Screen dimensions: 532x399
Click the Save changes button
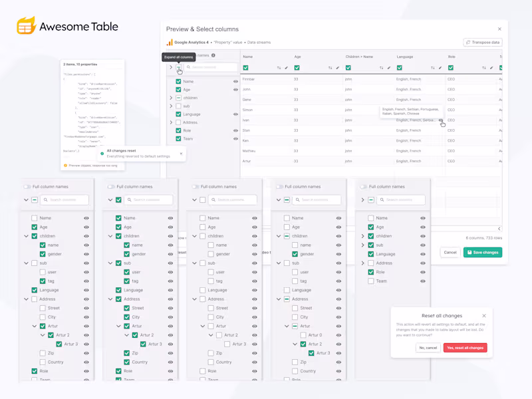[483, 253]
